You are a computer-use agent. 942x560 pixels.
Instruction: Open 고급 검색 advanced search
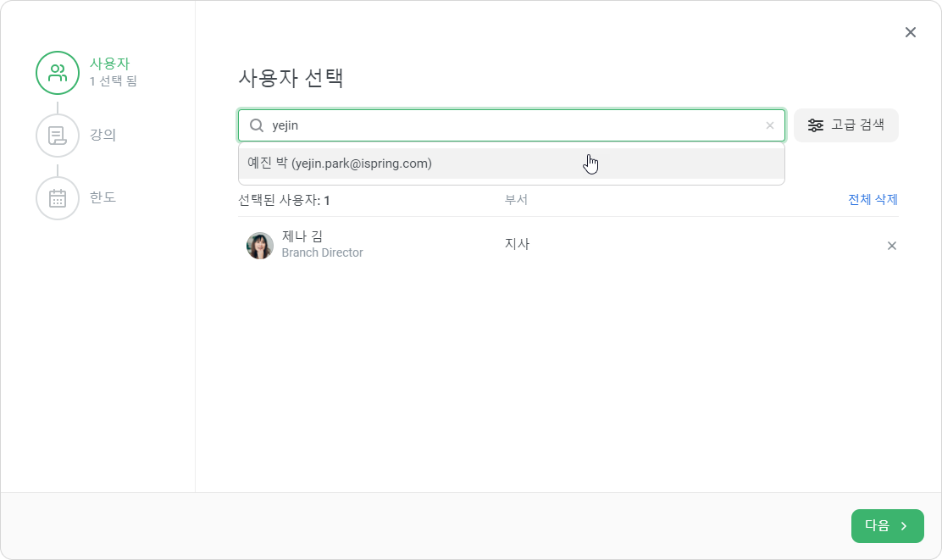(x=846, y=125)
